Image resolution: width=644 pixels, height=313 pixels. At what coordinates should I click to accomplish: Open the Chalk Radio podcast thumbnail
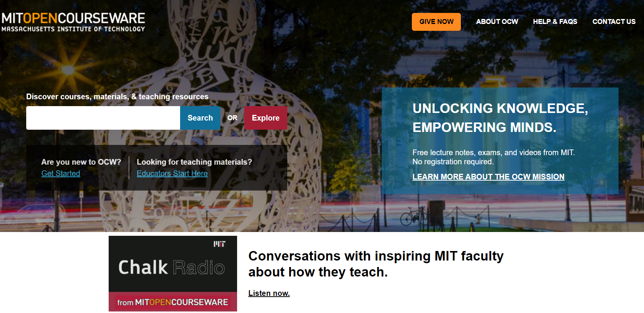(x=173, y=273)
